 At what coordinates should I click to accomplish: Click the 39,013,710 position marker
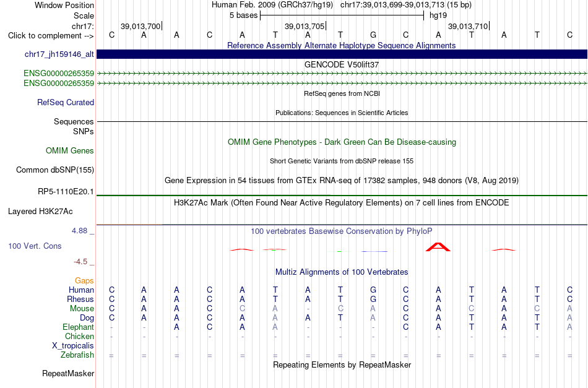coord(469,26)
